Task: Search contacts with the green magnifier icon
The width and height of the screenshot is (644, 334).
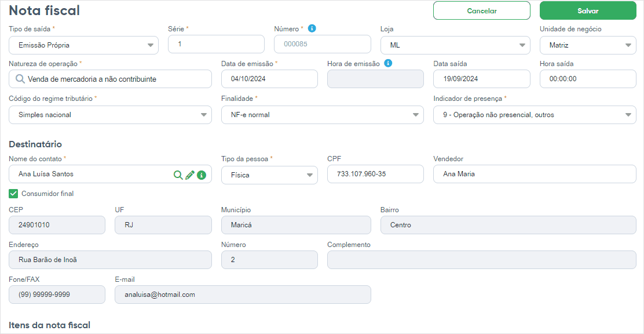Action: 178,175
